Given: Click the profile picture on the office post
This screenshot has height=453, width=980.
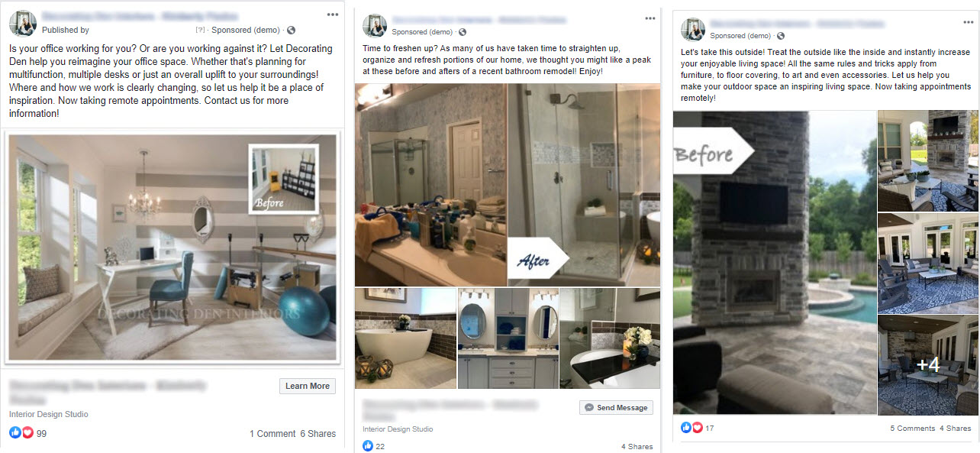Looking at the screenshot, I should coord(23,24).
